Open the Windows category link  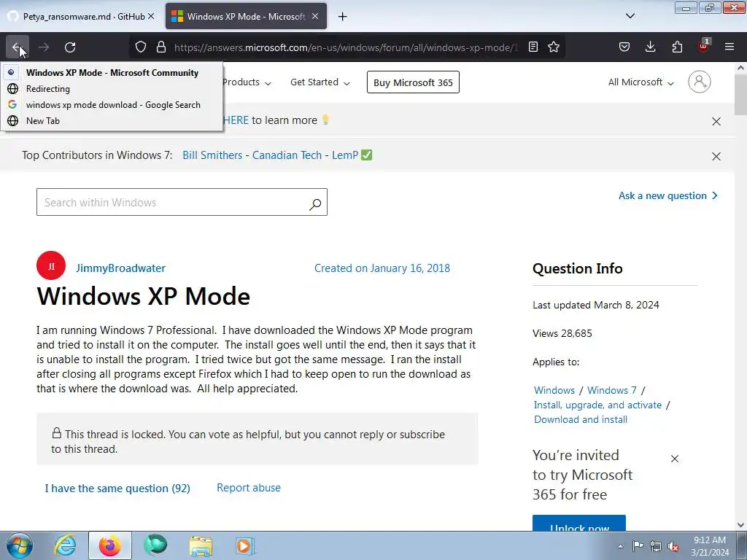click(554, 391)
